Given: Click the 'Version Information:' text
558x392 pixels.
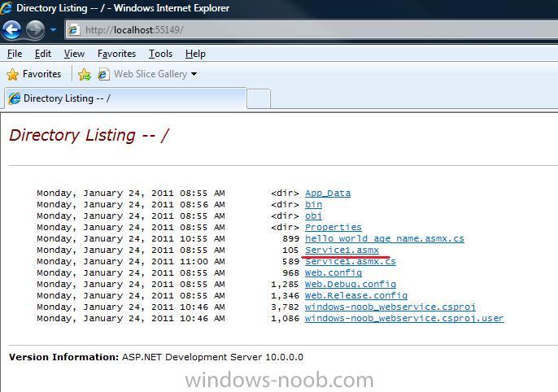Looking at the screenshot, I should 63,357.
